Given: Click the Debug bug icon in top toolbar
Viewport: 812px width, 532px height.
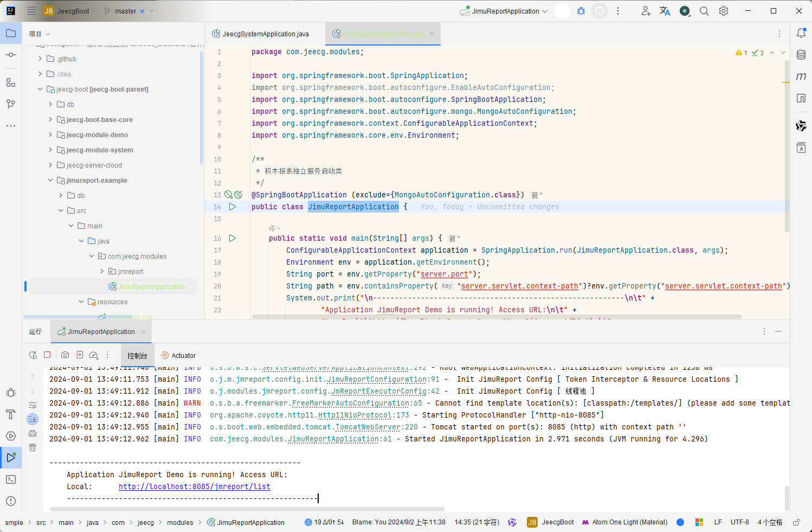Looking at the screenshot, I should pos(581,11).
